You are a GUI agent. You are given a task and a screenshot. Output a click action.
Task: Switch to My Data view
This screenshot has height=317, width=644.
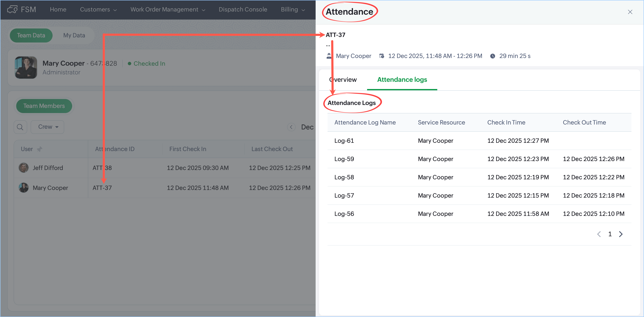[x=74, y=35]
